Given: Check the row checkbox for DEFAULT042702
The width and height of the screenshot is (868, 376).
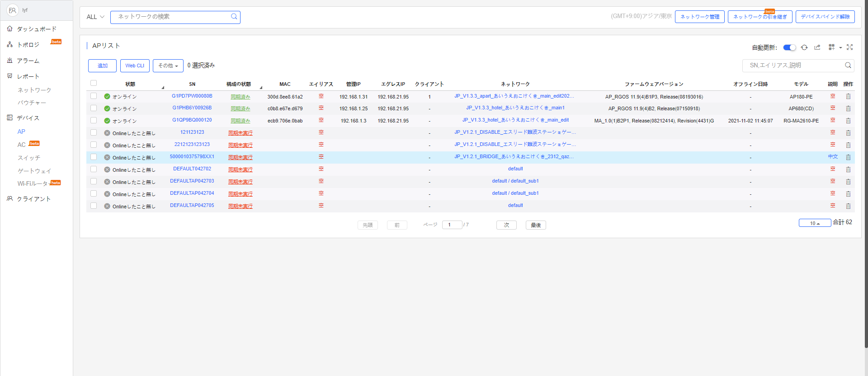Looking at the screenshot, I should (x=94, y=169).
